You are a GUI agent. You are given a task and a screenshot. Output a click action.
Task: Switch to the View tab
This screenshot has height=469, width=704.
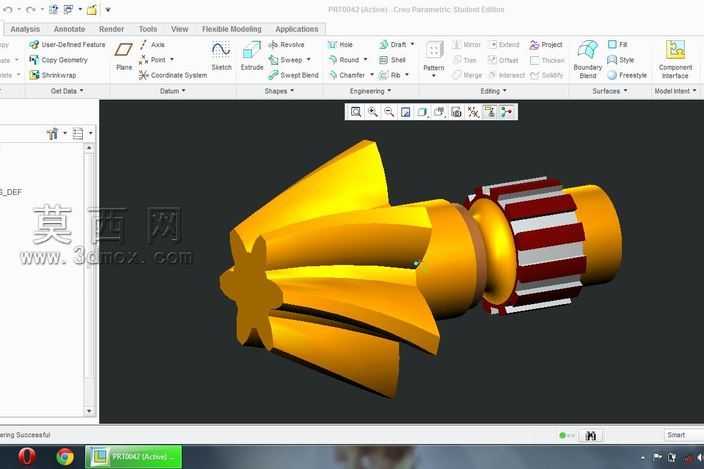point(180,29)
